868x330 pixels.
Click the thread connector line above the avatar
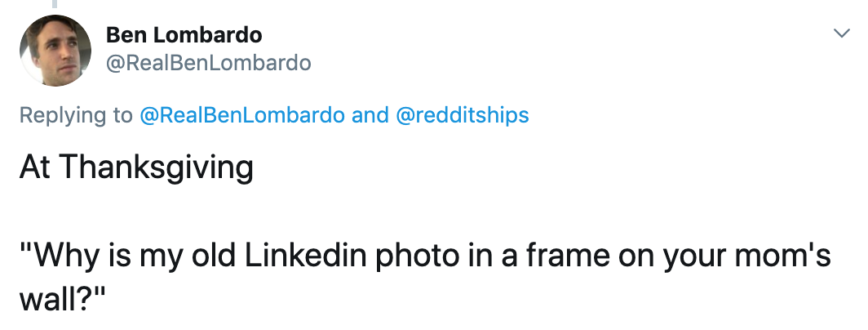point(55,5)
